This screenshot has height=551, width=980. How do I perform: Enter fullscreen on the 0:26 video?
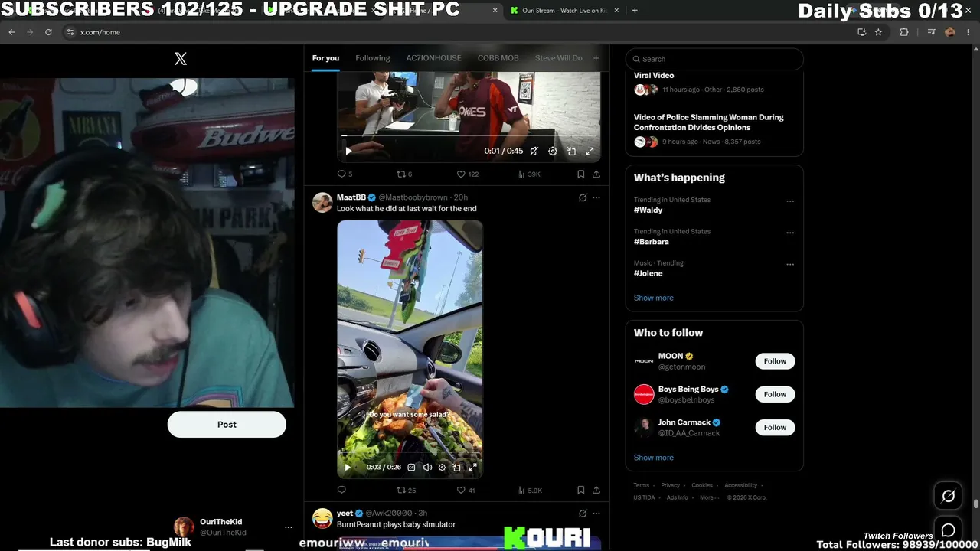(x=472, y=468)
